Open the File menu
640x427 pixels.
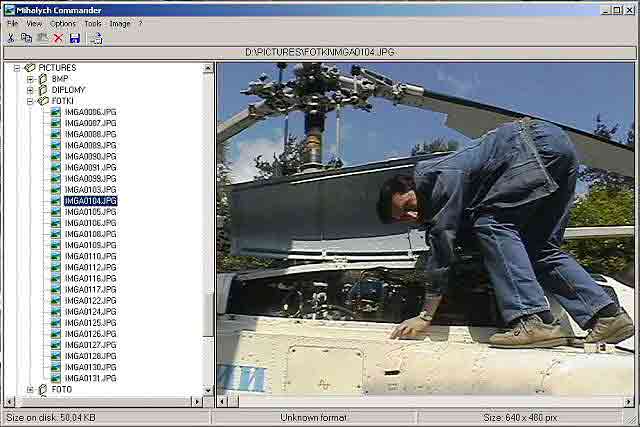tap(12, 23)
